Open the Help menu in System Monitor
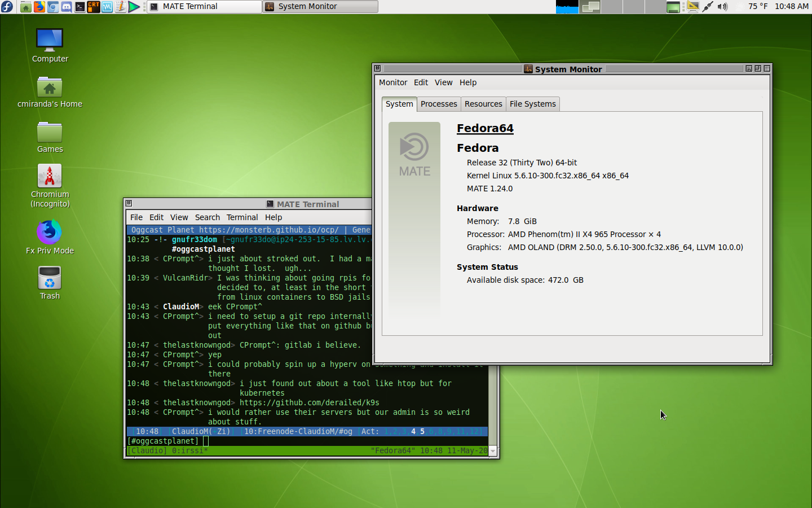Image resolution: width=812 pixels, height=508 pixels. (x=468, y=82)
